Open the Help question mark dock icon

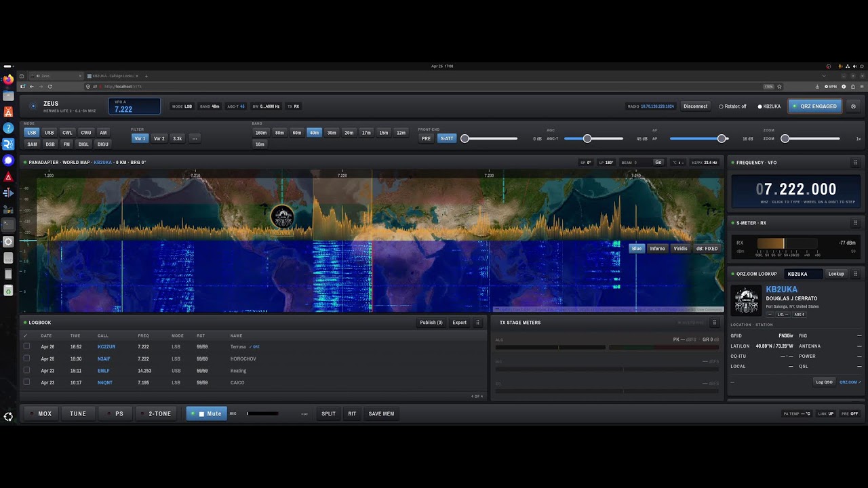(8, 128)
